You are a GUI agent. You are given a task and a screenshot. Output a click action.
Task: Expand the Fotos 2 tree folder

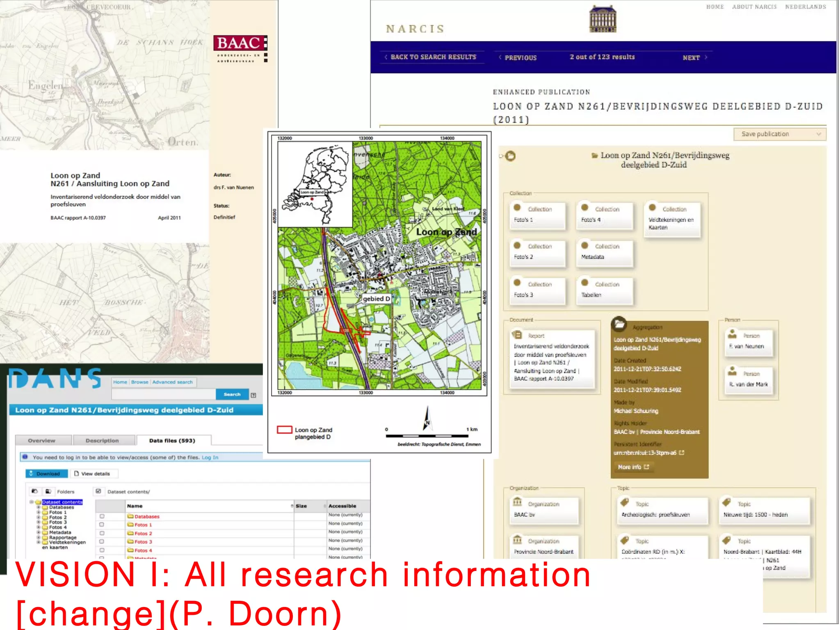pos(39,518)
